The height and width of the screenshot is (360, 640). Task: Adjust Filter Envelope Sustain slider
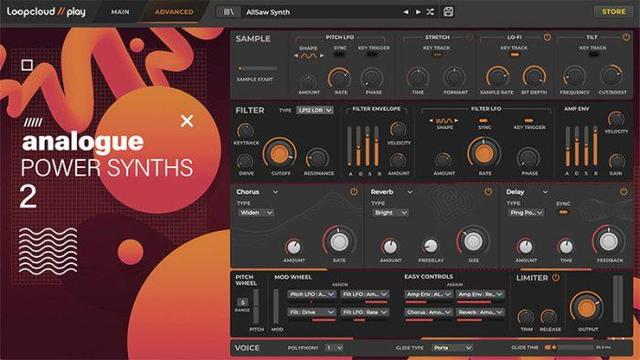click(x=368, y=146)
